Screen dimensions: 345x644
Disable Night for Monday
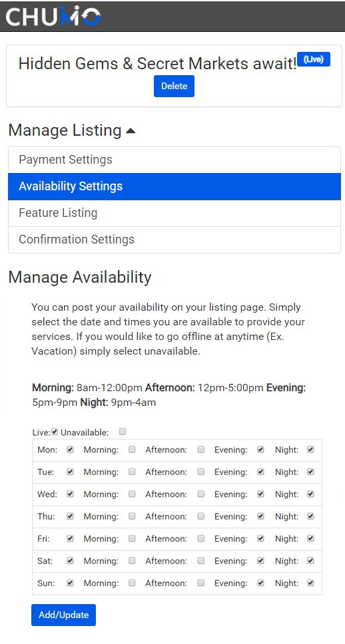(x=310, y=450)
